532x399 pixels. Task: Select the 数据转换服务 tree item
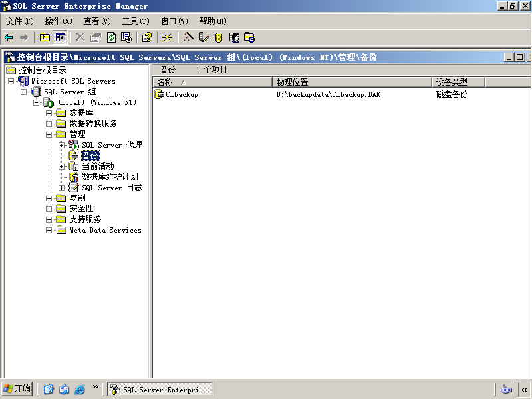(93, 124)
